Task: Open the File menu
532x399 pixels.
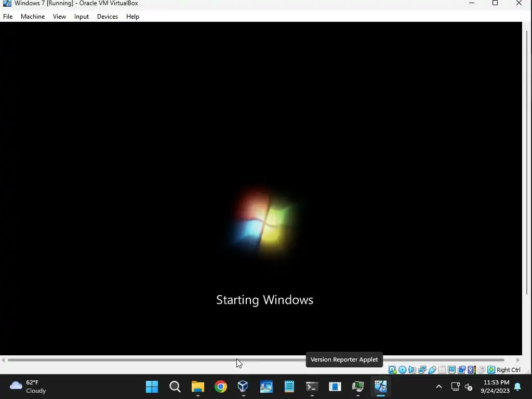Action: (x=8, y=16)
